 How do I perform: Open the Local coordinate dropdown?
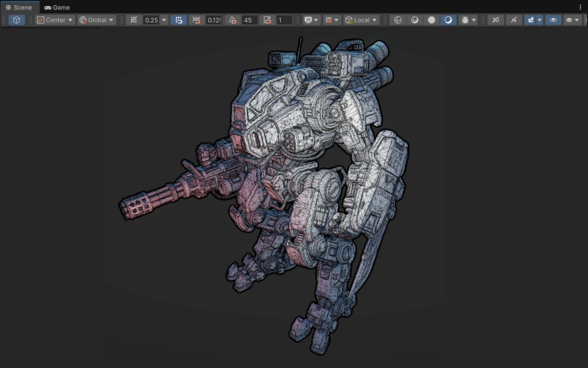(x=361, y=20)
